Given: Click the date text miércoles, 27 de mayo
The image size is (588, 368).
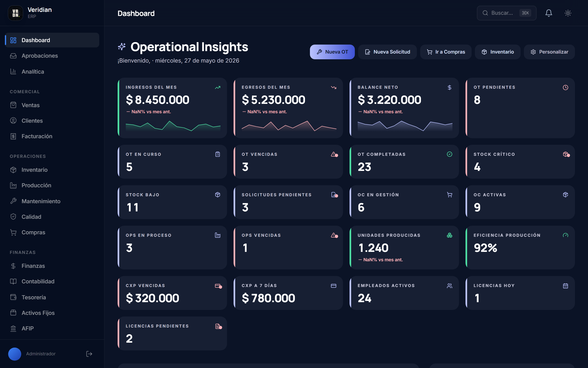Looking at the screenshot, I should pyautogui.click(x=197, y=61).
